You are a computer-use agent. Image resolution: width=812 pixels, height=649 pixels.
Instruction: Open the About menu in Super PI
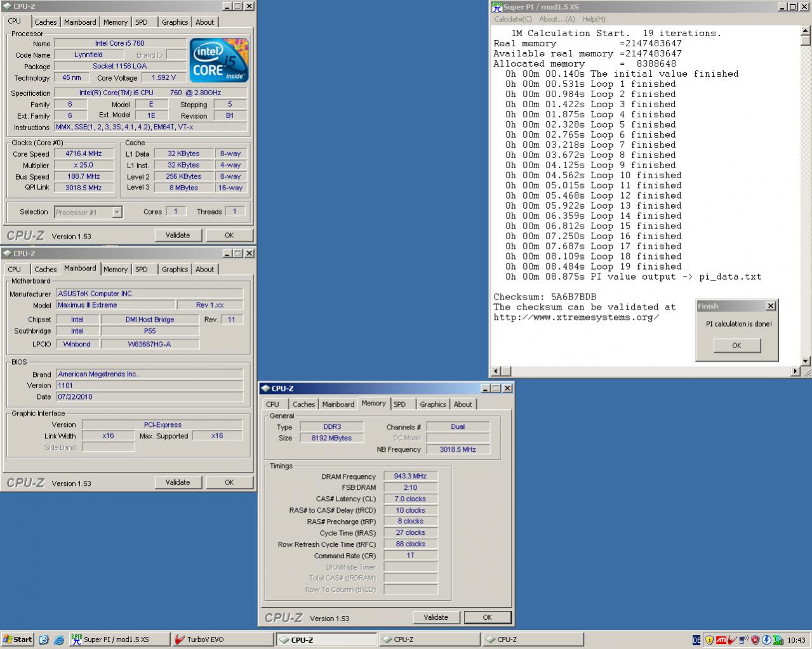tap(557, 19)
